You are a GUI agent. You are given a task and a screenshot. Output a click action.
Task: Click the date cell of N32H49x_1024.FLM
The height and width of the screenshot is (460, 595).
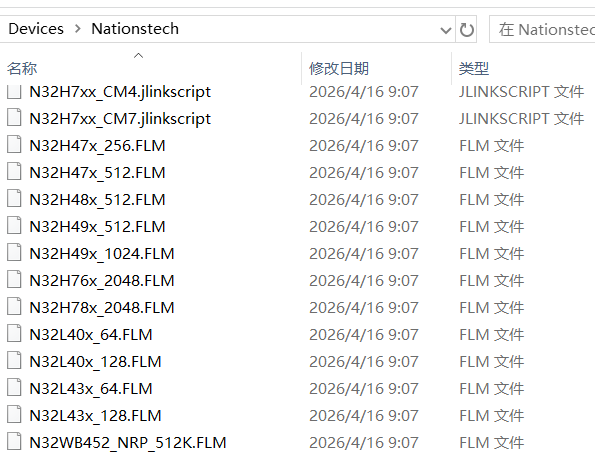(364, 254)
